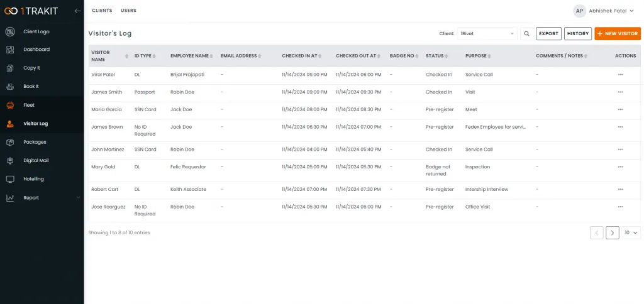Click the Export button
This screenshot has height=304, width=644.
(548, 34)
